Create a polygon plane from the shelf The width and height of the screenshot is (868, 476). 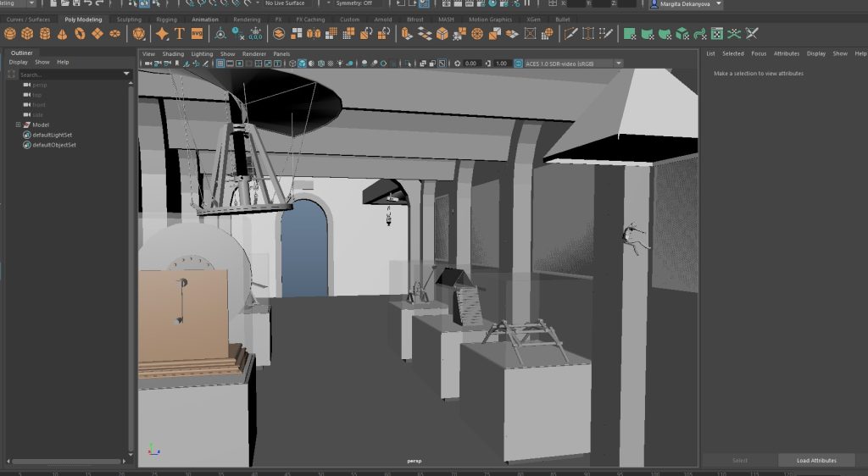tap(97, 34)
